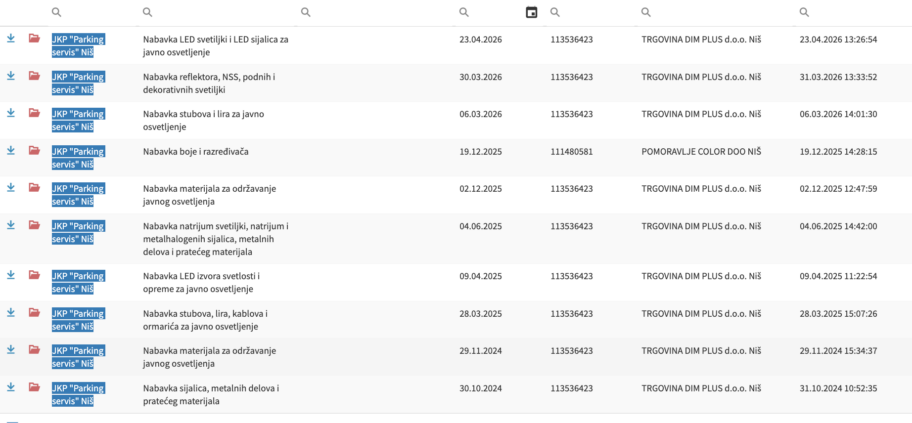Open folder of the 06.03.2026 stubova i lira row
The height and width of the screenshot is (423, 912).
[34, 113]
